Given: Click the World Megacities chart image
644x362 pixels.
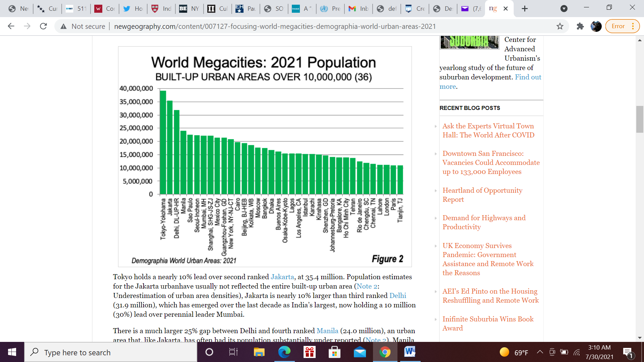Looking at the screenshot, I should tap(265, 157).
